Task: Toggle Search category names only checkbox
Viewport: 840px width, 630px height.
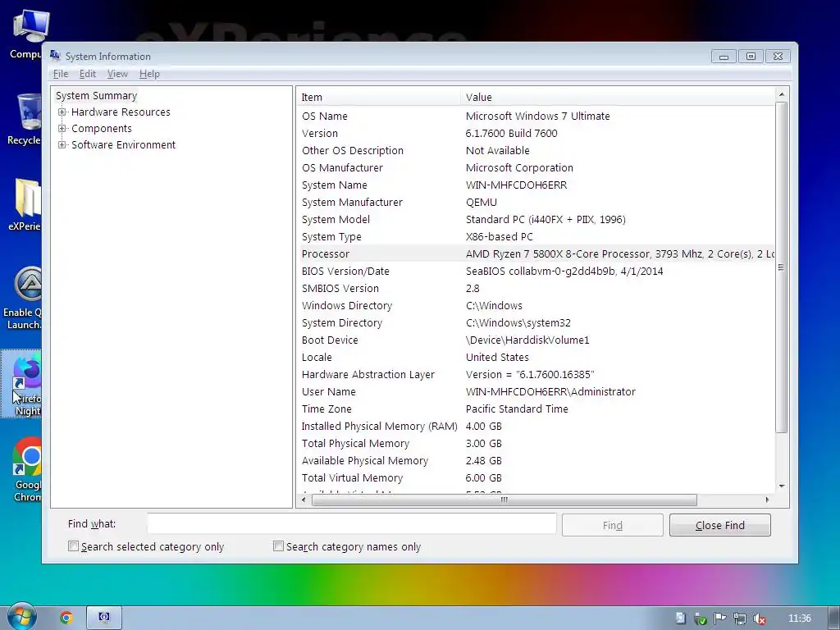Action: tap(278, 546)
